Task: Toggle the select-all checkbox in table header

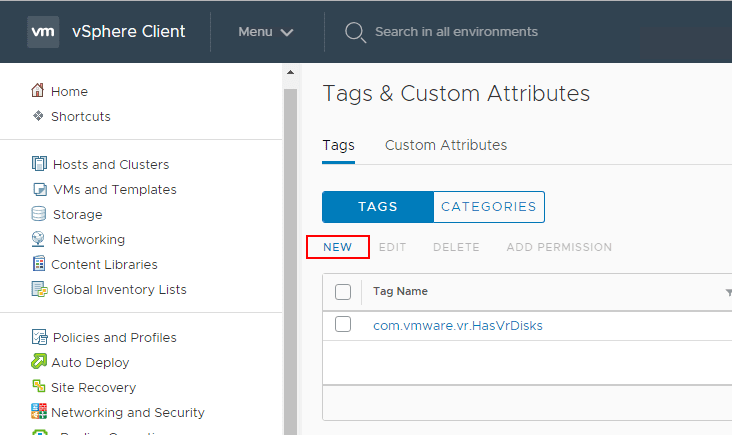Action: tap(343, 292)
